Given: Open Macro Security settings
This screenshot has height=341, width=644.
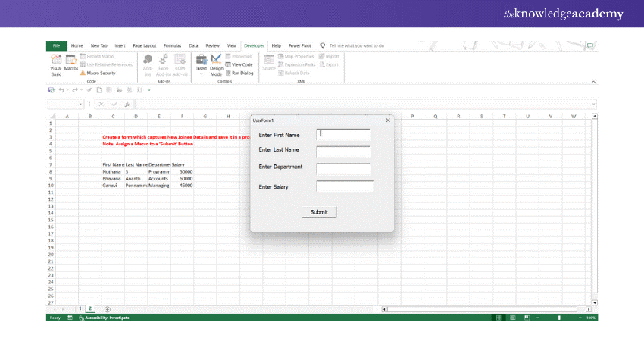Looking at the screenshot, I should [x=100, y=73].
